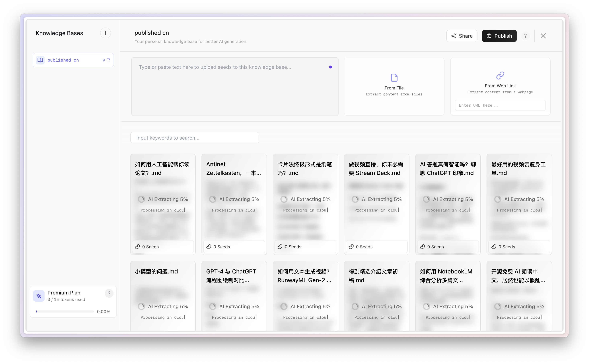Viewport: 589px width, 364px height.
Task: Click the Premium Plan sparkle icon
Action: coord(39,296)
